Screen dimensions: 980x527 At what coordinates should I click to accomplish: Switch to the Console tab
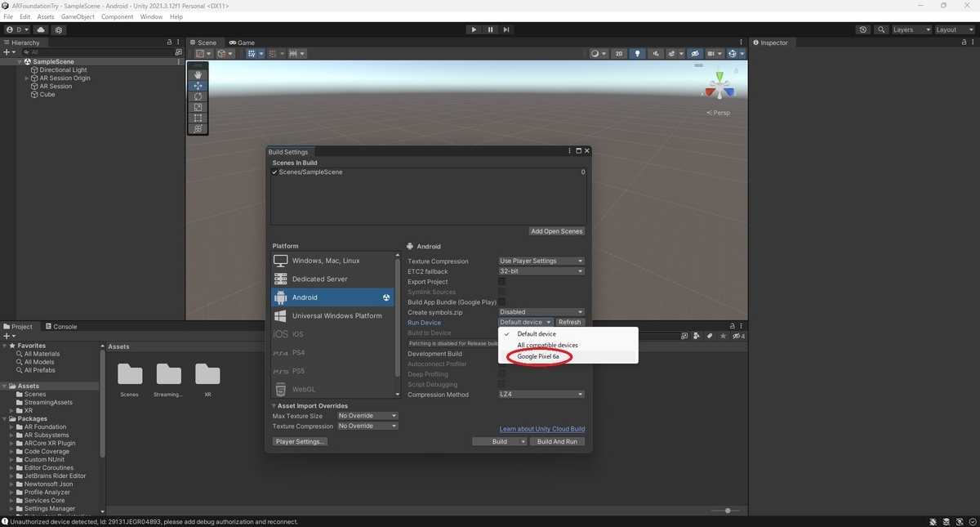click(60, 327)
